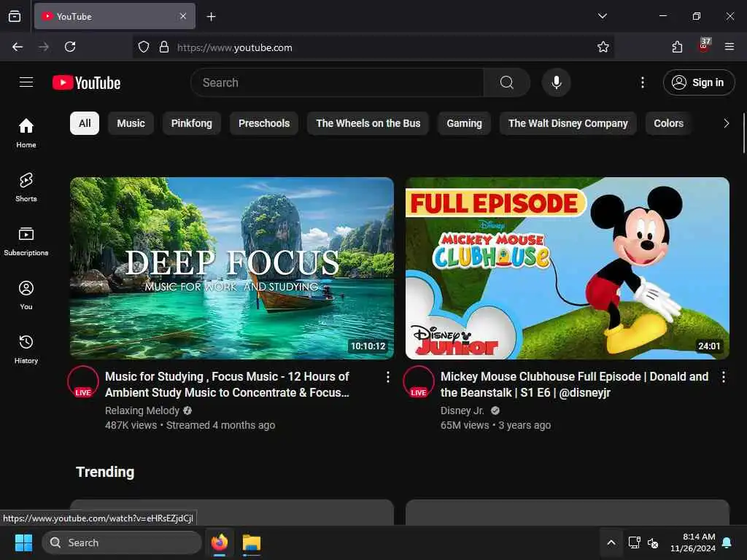Close the YouTube tab
747x560 pixels.
click(x=183, y=16)
